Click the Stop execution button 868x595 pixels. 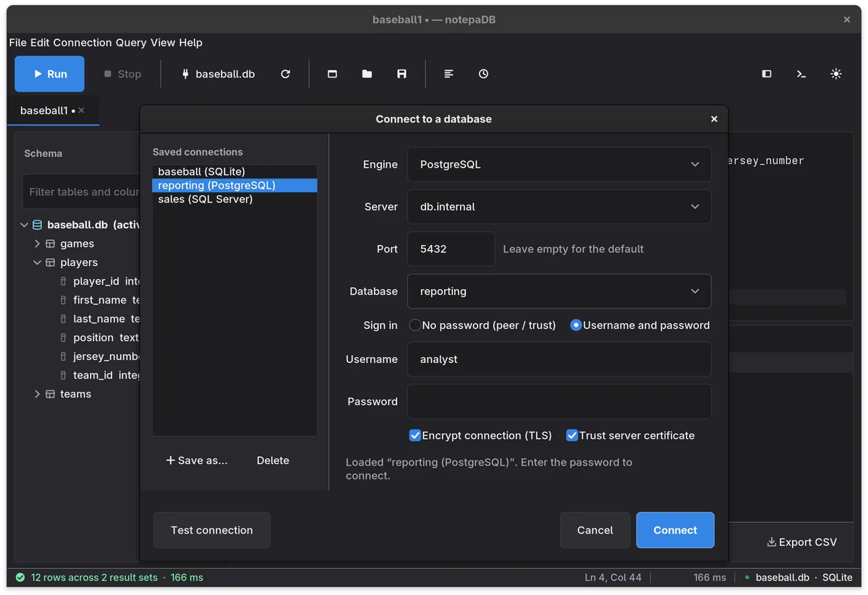(122, 74)
